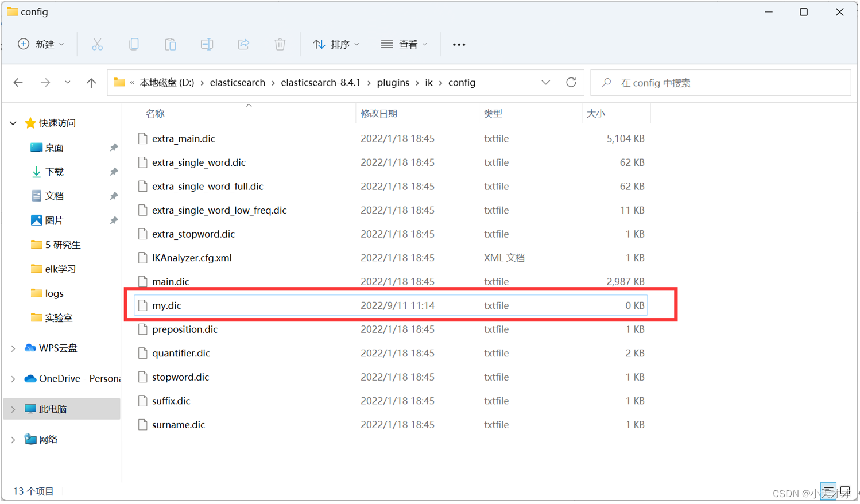Expand the WPS云盘 tree node
The height and width of the screenshot is (504, 860).
(x=13, y=348)
